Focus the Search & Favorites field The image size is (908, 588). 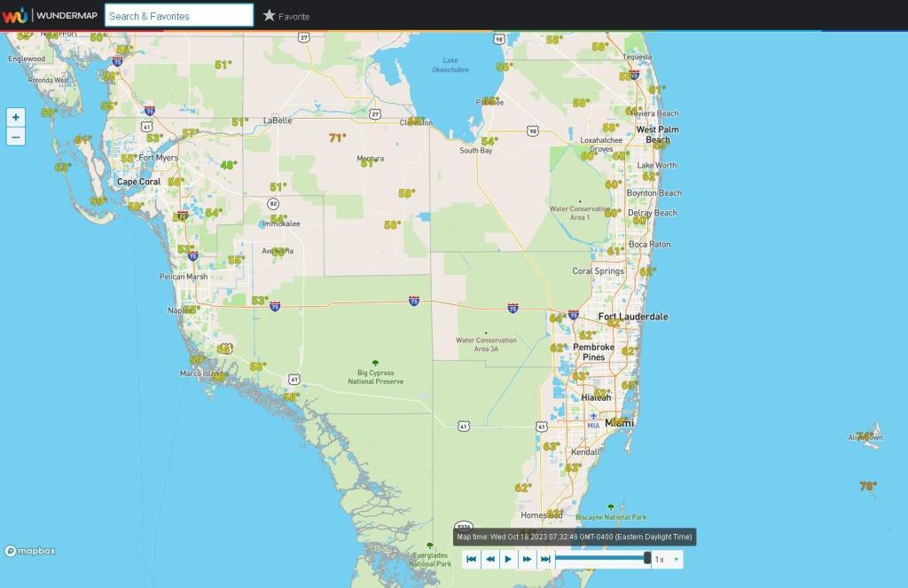179,16
